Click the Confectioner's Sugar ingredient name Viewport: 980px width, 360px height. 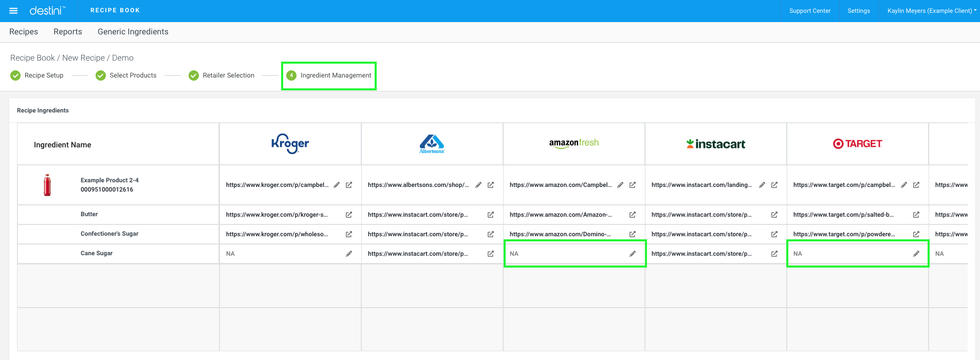pyautogui.click(x=109, y=234)
